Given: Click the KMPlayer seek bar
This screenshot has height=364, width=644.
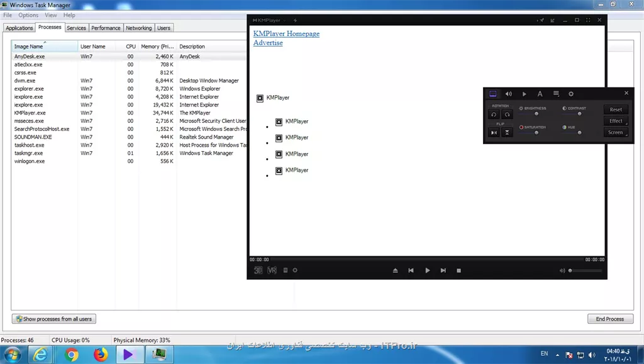Looking at the screenshot, I should [427, 259].
